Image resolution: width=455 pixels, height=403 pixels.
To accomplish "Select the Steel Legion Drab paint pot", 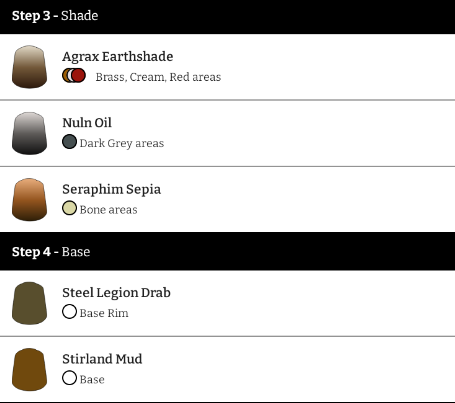I will coord(29,303).
